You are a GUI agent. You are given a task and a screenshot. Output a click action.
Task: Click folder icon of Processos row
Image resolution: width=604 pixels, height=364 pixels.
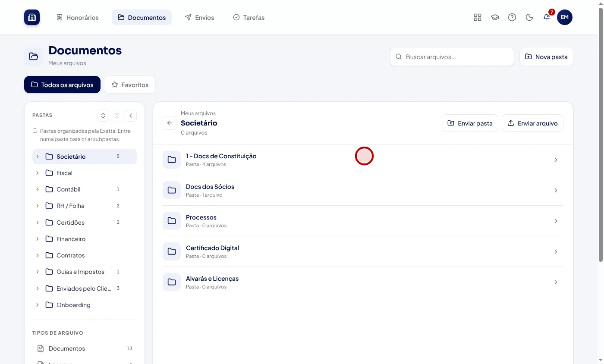point(172,221)
